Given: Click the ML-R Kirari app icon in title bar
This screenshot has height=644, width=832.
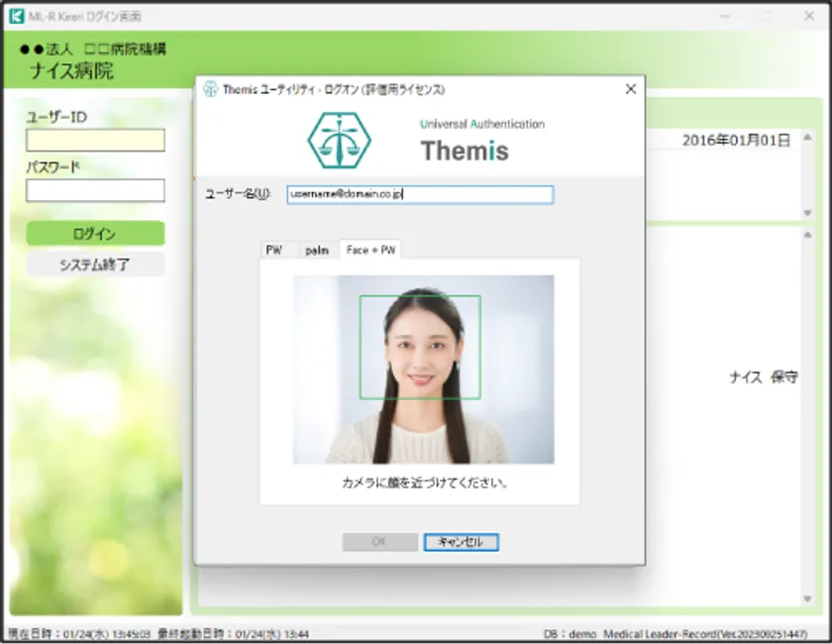Looking at the screenshot, I should (x=16, y=17).
